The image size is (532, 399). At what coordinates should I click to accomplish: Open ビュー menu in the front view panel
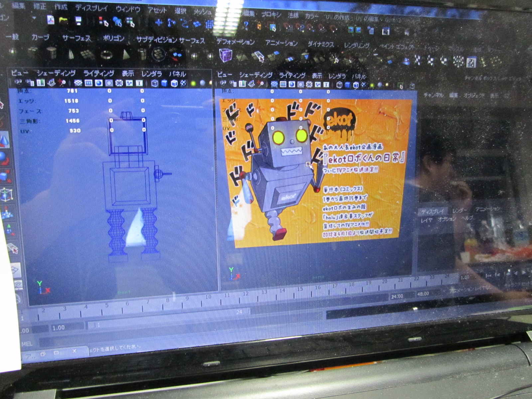click(x=20, y=72)
